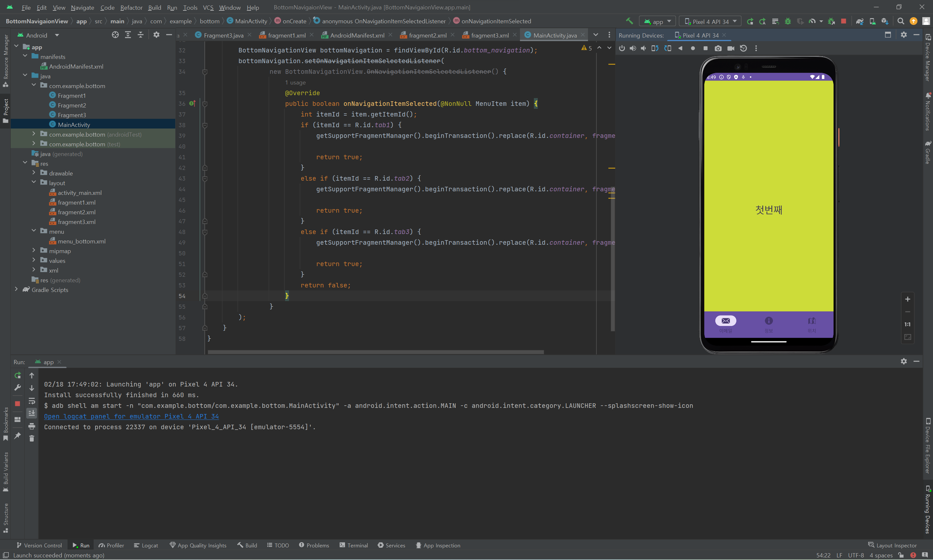933x560 pixels.
Task: Switch to the fragment2.xml editor tab
Action: [427, 35]
